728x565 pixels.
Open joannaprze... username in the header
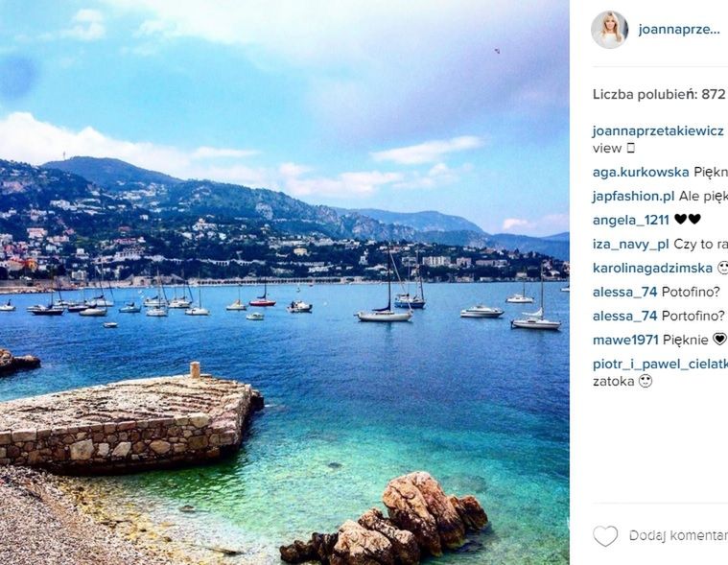pos(679,29)
